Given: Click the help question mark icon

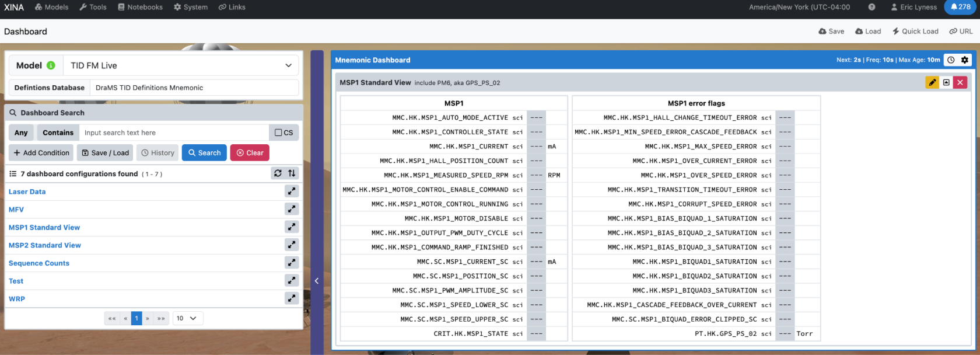Looking at the screenshot, I should [871, 7].
